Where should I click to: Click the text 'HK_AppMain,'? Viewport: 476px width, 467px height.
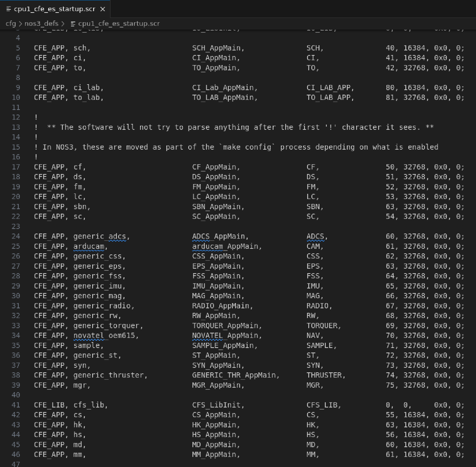(x=216, y=425)
